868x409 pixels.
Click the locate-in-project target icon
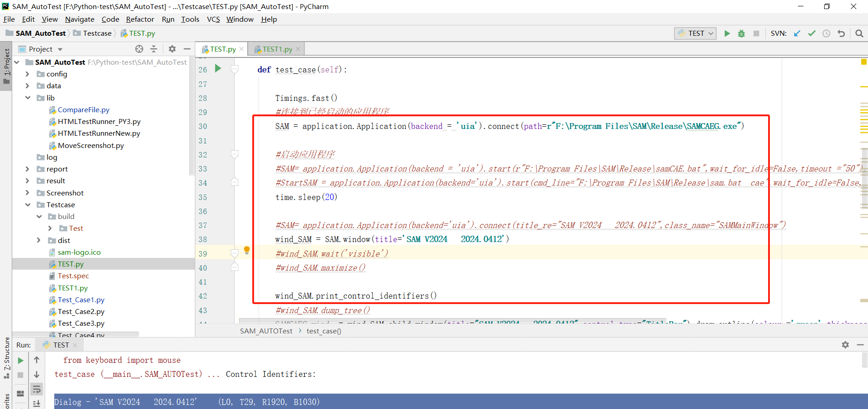(139, 49)
